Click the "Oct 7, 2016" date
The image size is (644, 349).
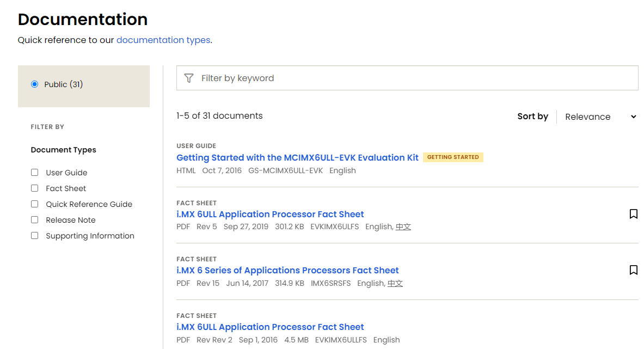tap(222, 170)
